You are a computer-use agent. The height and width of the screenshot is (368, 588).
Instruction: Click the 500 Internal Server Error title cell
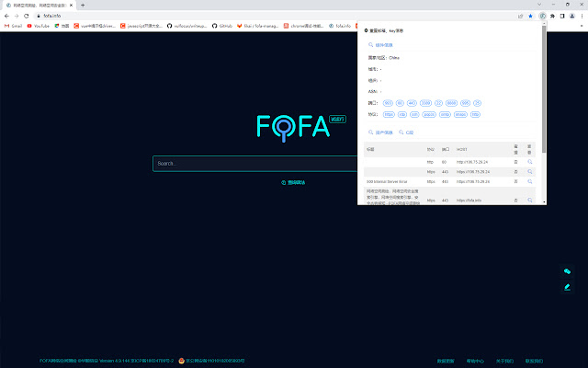coord(387,182)
